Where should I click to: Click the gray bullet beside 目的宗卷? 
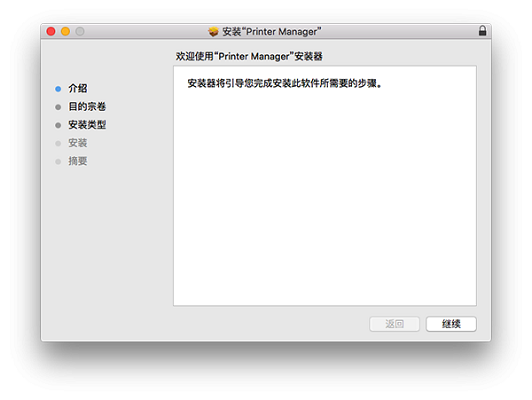click(x=58, y=107)
